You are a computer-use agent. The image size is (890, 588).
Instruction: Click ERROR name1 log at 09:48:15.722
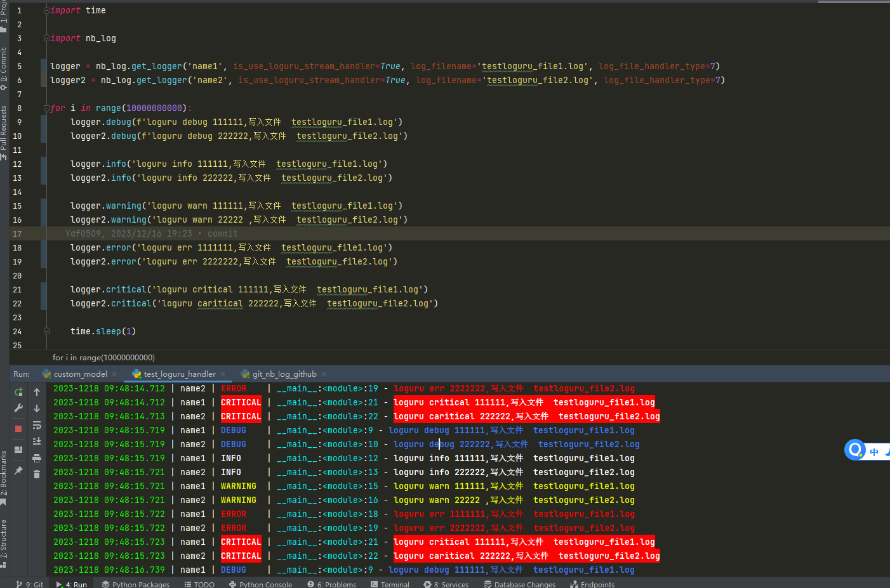pyautogui.click(x=344, y=514)
